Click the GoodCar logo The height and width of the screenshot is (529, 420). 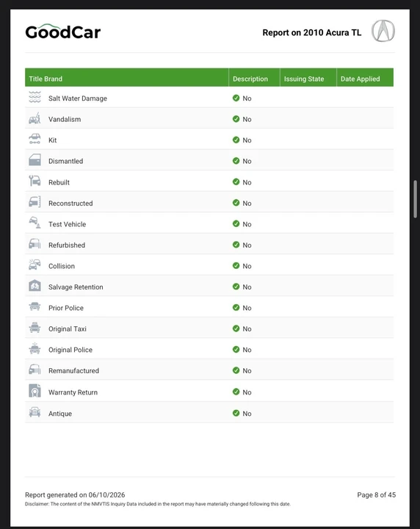(63, 32)
